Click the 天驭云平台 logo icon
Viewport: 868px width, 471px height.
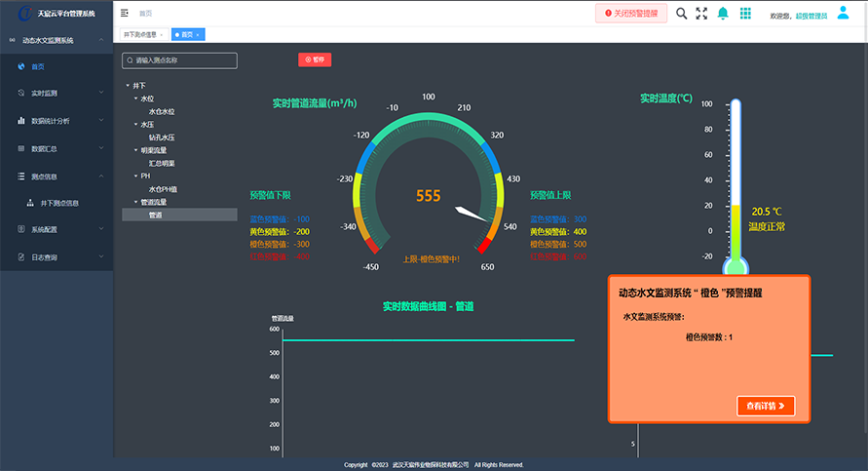pos(24,13)
